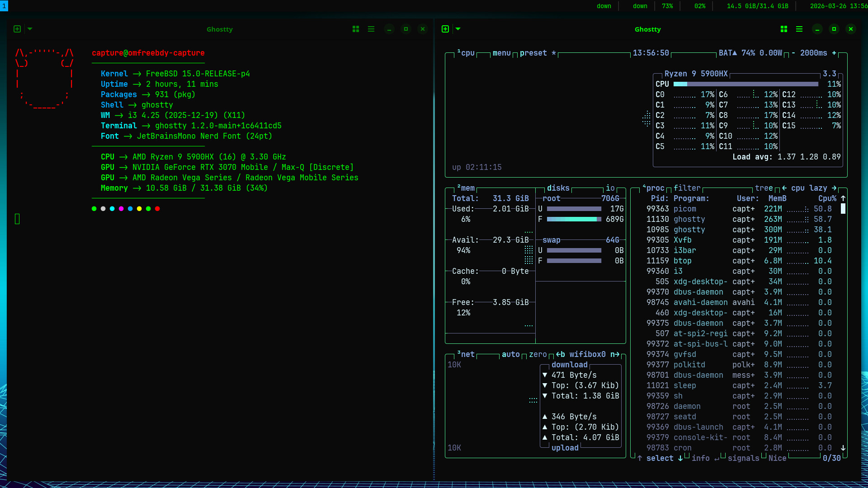The image size is (868, 488).
Task: Click the grid layout icon in the left Ghostty titlebar
Action: pos(356,28)
